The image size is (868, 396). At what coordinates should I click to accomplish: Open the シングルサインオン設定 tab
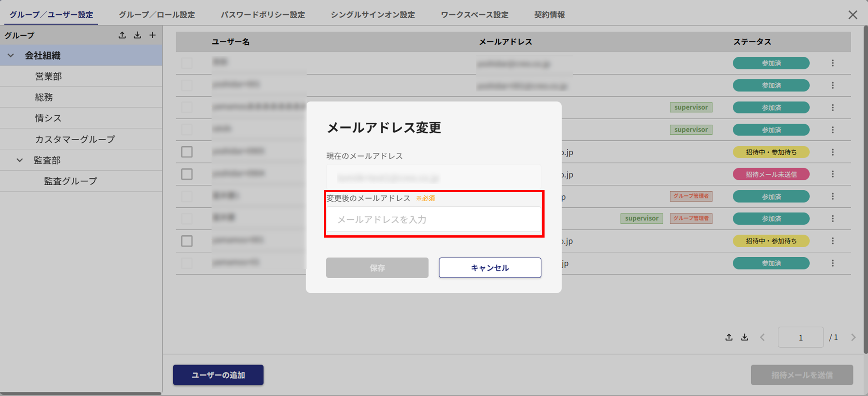[373, 15]
